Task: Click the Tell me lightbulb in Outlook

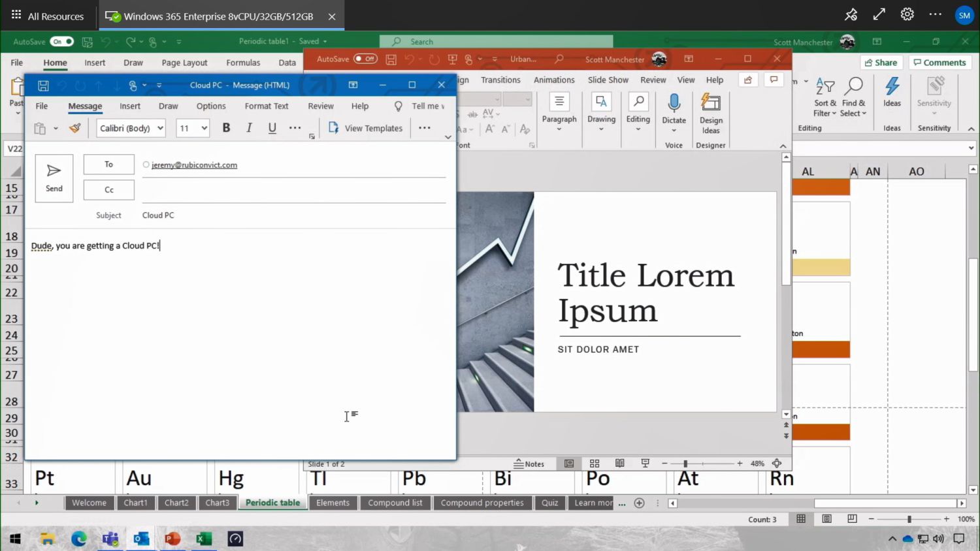Action: pos(398,106)
